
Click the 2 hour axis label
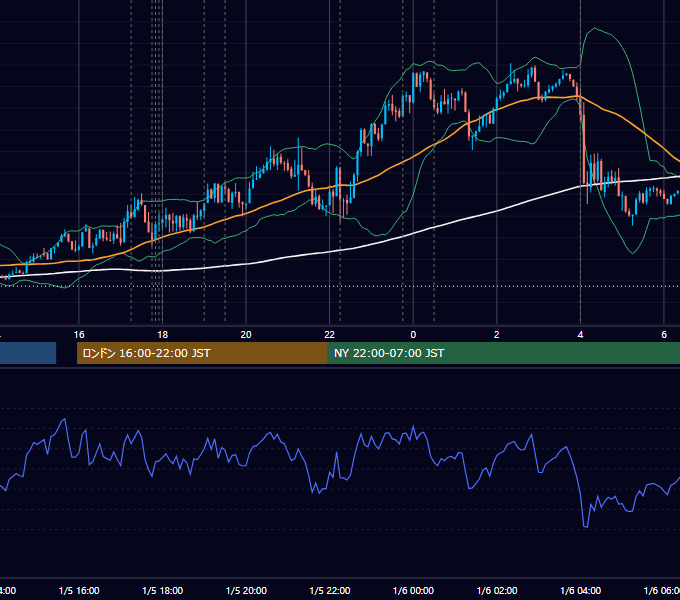(x=497, y=335)
